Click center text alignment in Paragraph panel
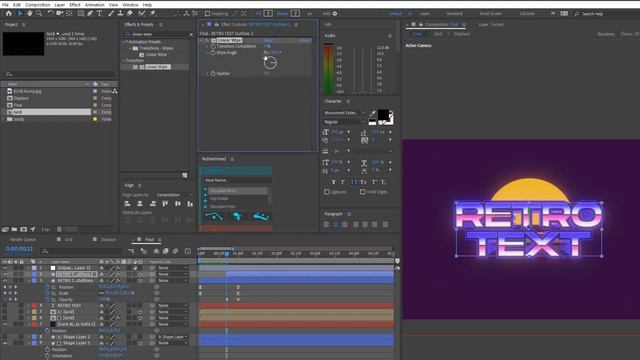 pyautogui.click(x=336, y=224)
